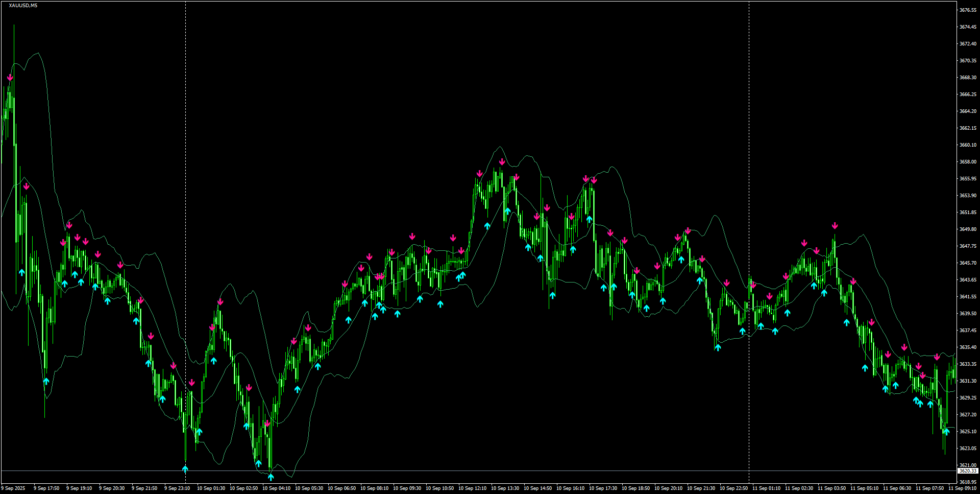Select the 3655.95 price axis value
Viewport: 980px width, 494px height.
click(968, 179)
